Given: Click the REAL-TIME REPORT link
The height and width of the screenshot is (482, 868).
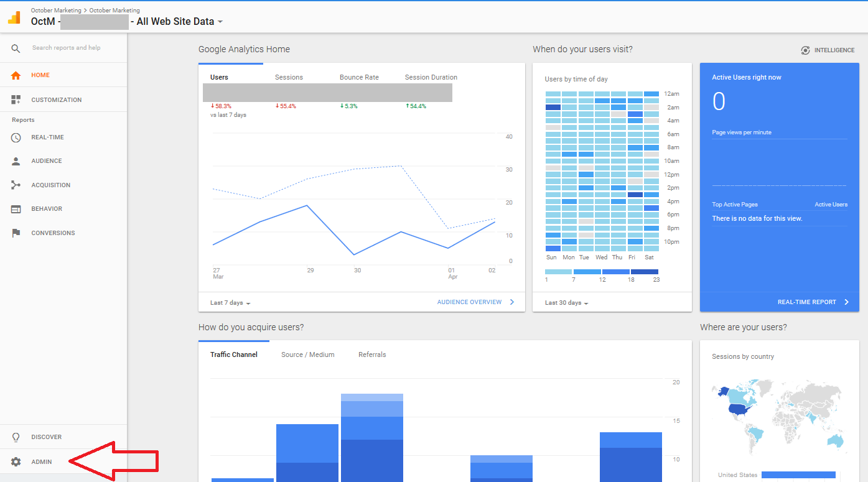Looking at the screenshot, I should coord(807,302).
